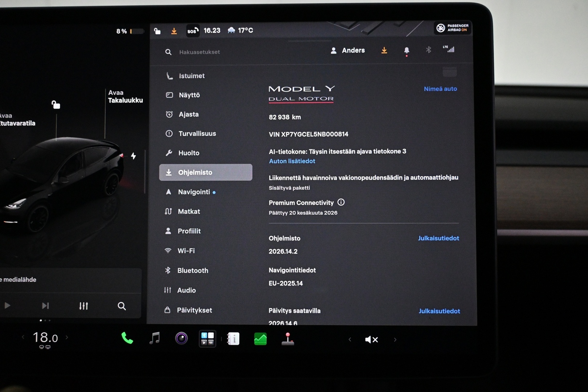
Task: Tap the Premium Connectivity info icon
Action: point(341,202)
